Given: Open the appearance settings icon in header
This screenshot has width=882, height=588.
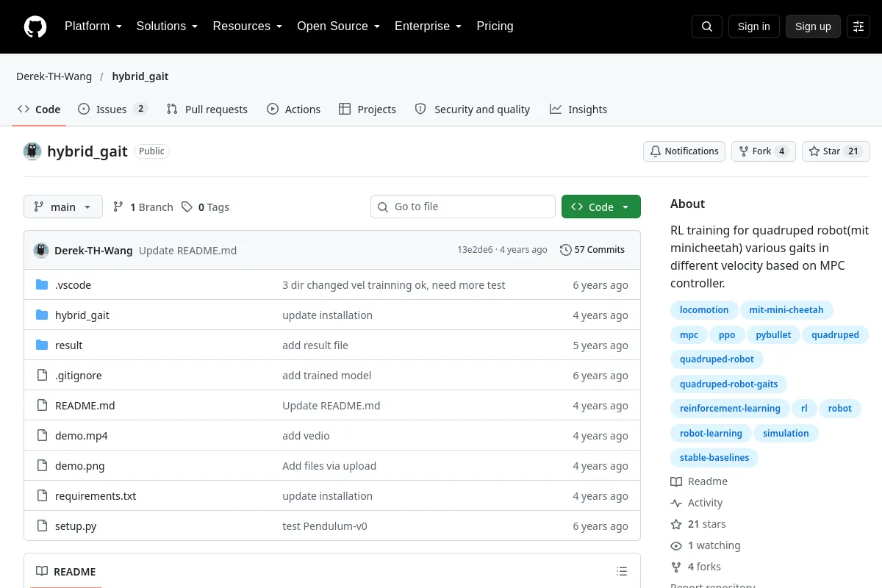Looking at the screenshot, I should click(858, 26).
